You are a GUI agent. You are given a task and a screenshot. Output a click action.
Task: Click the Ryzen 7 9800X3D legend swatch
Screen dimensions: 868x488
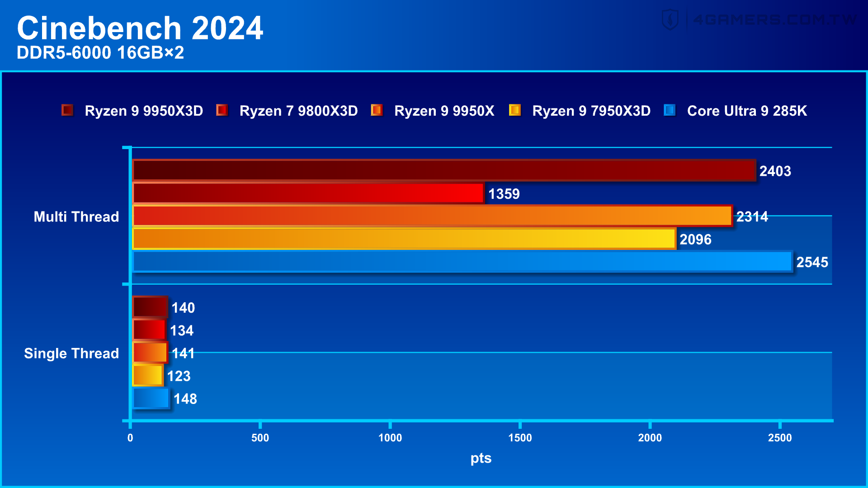222,110
